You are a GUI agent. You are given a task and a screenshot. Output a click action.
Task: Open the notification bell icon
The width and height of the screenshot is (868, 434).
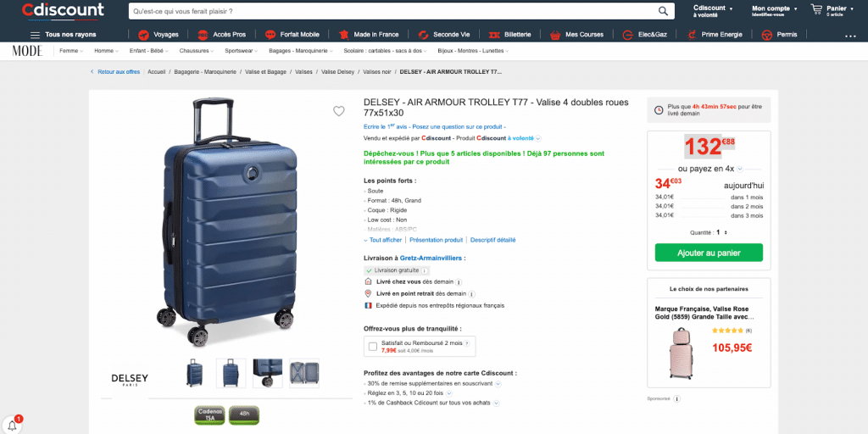(12, 426)
